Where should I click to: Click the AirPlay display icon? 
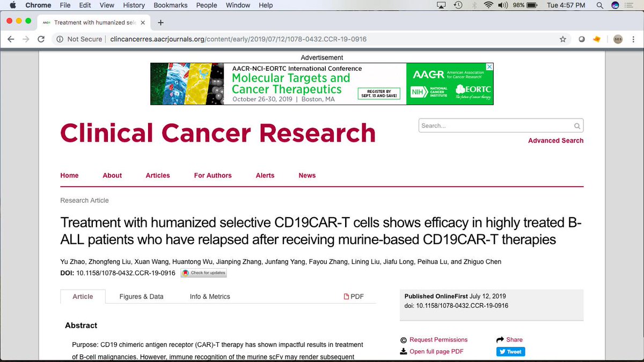tap(442, 5)
